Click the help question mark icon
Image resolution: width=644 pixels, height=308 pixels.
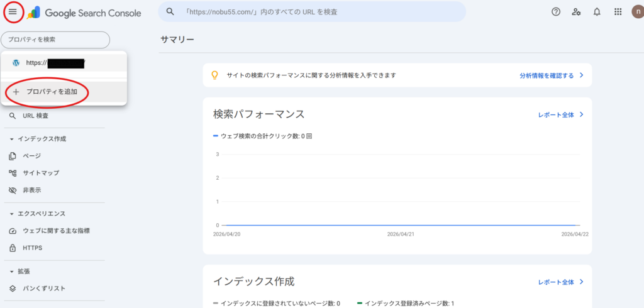pos(555,11)
